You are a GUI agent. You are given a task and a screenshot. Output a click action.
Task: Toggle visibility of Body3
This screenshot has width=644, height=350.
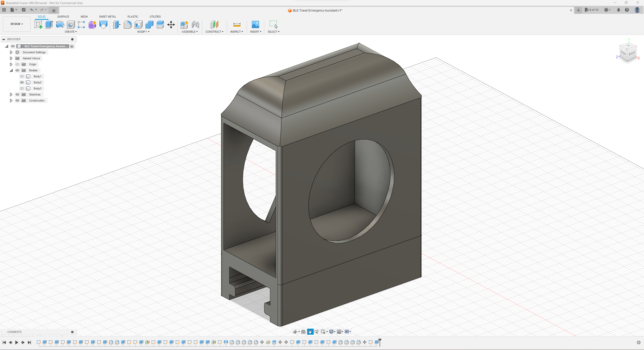[x=22, y=88]
